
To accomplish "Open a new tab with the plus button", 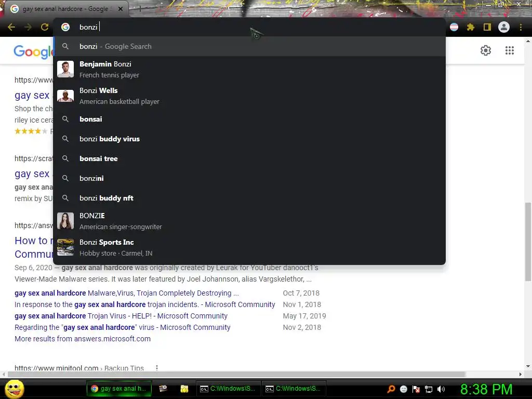I will (140, 9).
